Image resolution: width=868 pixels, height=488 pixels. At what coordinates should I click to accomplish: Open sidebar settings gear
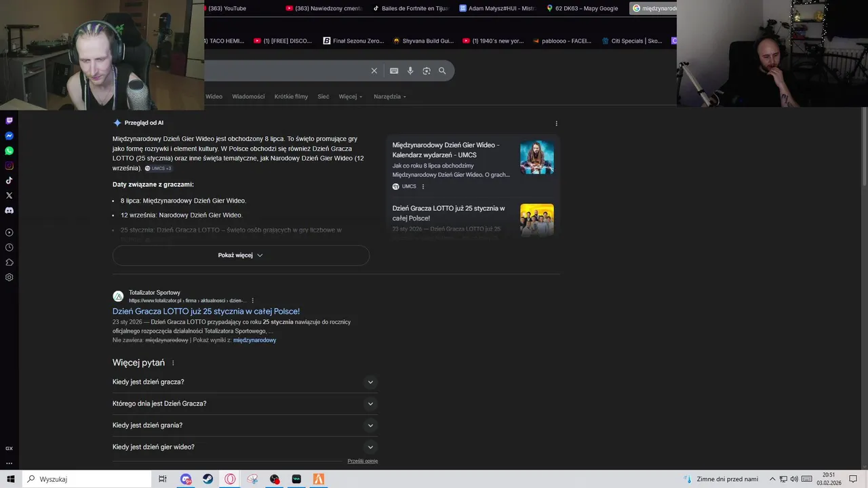[x=9, y=277]
